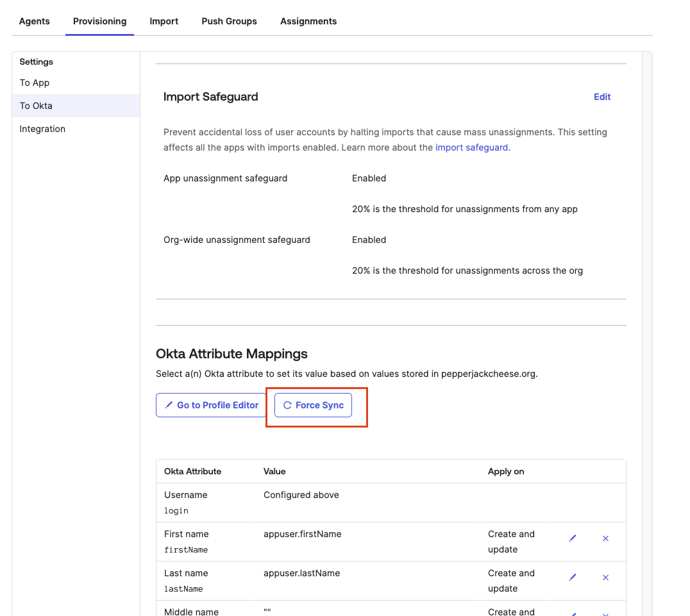Image resolution: width=690 pixels, height=616 pixels.
Task: Open the import safeguard documentation link
Action: click(x=471, y=147)
